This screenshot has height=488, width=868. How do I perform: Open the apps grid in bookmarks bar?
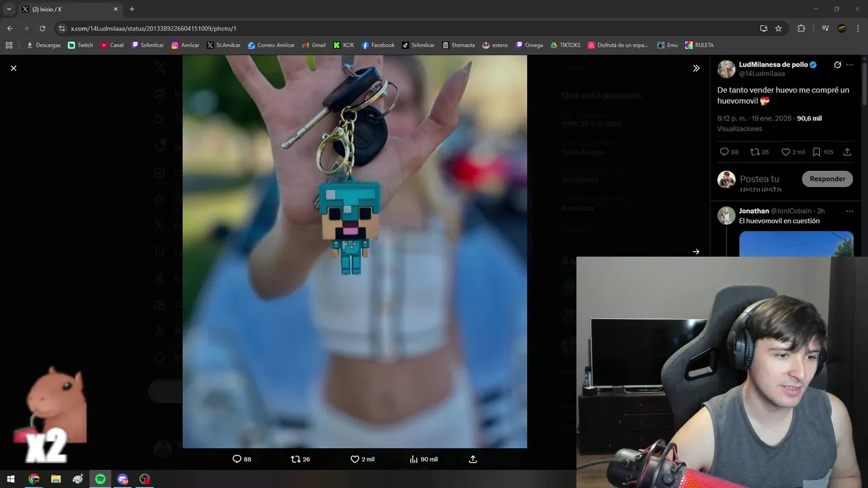click(x=9, y=45)
